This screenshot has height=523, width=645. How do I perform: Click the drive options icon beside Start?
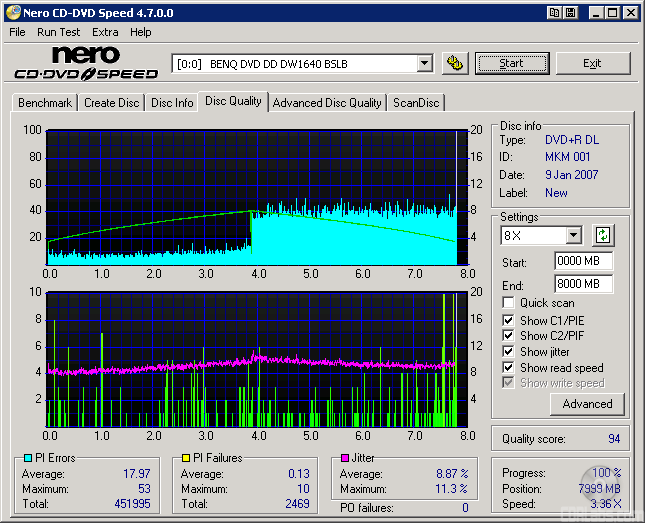pyautogui.click(x=455, y=63)
